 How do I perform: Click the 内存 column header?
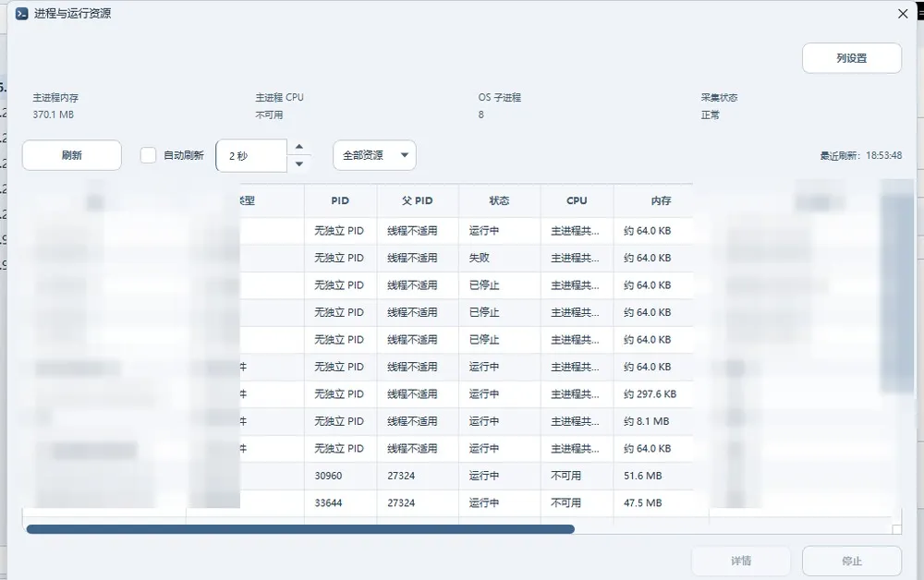pyautogui.click(x=661, y=200)
